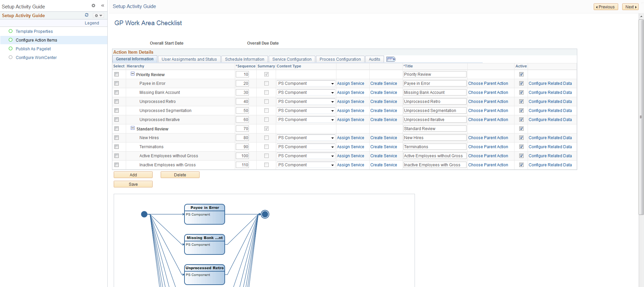Open the Service Configuration tab
The width and height of the screenshot is (644, 287).
292,59
